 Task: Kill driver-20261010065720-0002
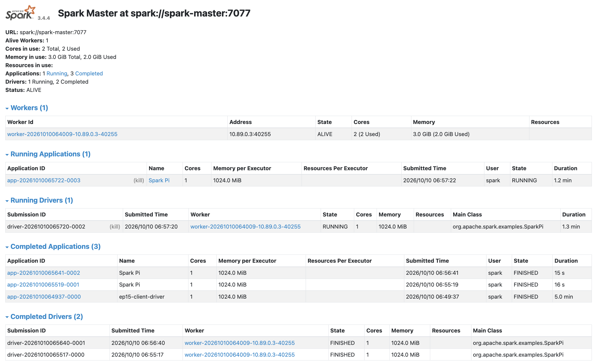tap(115, 226)
